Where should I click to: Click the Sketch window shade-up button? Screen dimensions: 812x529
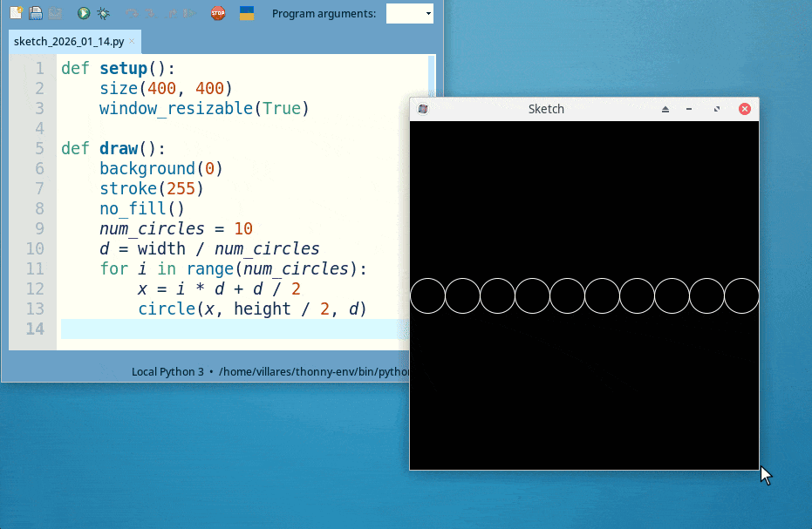point(665,109)
